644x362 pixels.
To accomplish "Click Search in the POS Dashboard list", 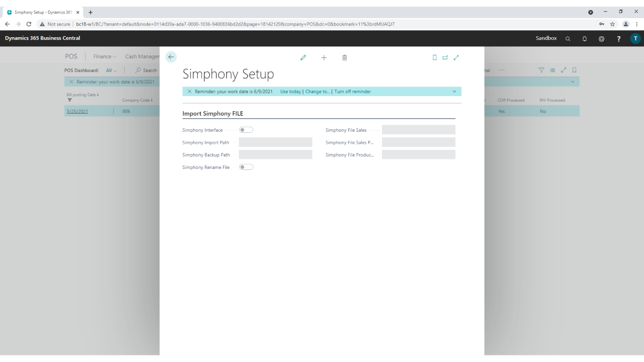I will point(146,70).
